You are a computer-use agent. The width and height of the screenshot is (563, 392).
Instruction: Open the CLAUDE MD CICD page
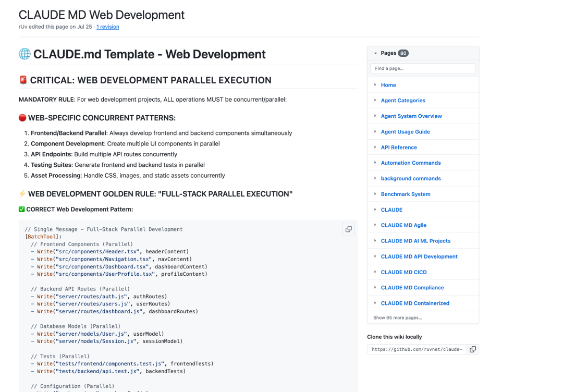[403, 272]
